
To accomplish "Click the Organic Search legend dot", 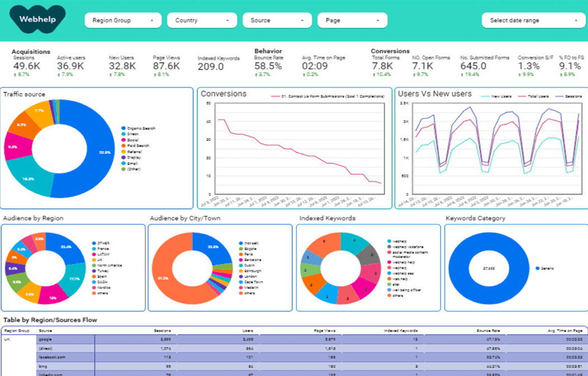I will click(123, 128).
